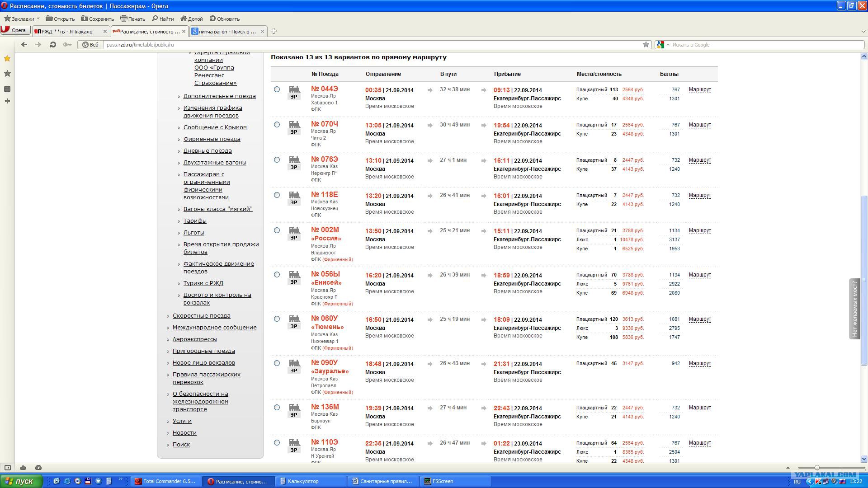Select train № 118Е radio button
The image size is (868, 488).
[277, 195]
